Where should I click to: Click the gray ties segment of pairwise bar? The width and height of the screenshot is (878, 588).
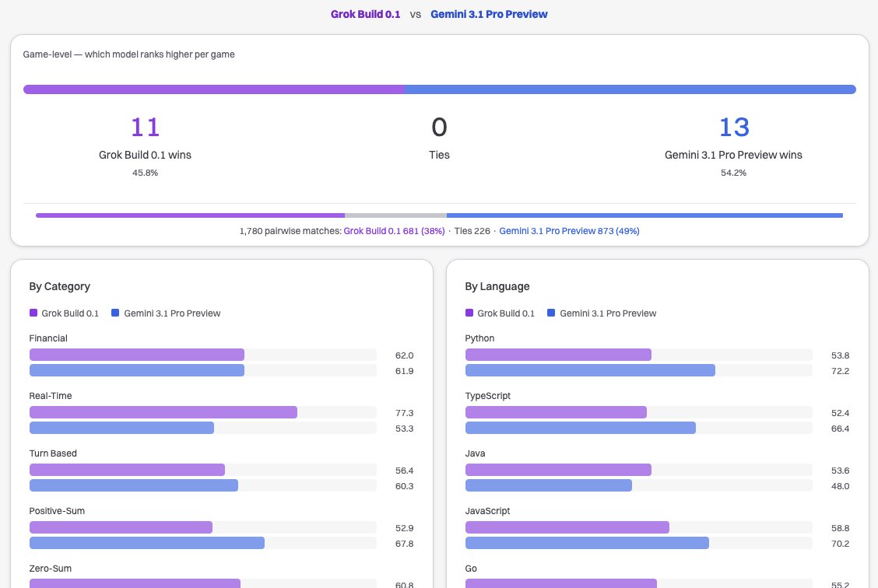point(396,215)
